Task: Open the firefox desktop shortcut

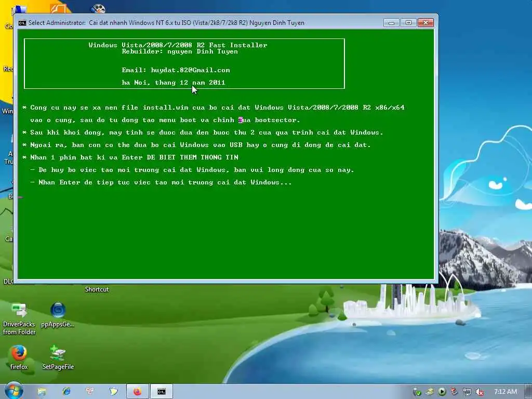Action: point(19,357)
